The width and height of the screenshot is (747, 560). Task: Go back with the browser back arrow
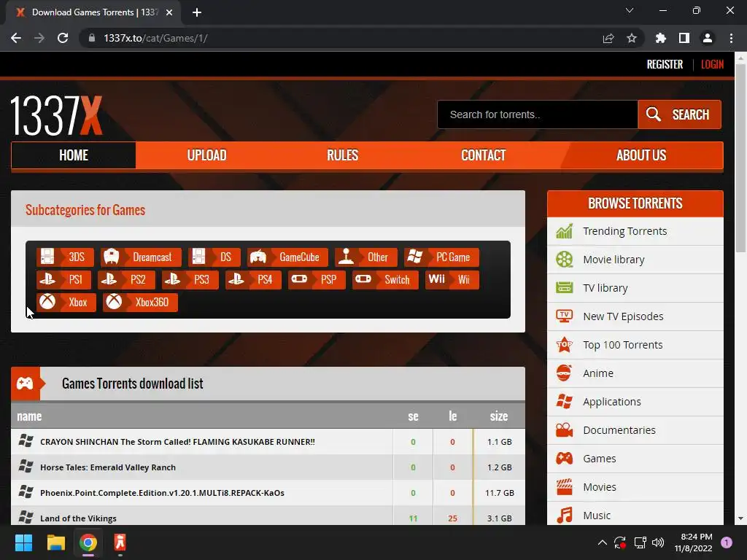click(16, 38)
